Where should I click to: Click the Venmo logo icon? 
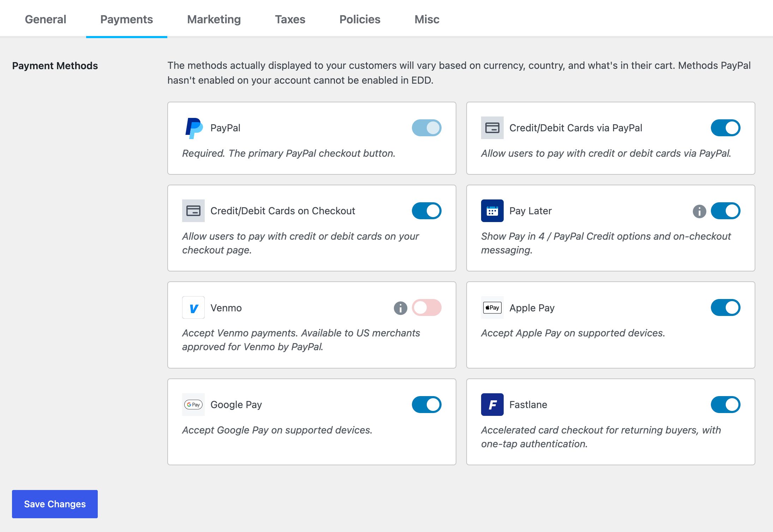pyautogui.click(x=193, y=308)
